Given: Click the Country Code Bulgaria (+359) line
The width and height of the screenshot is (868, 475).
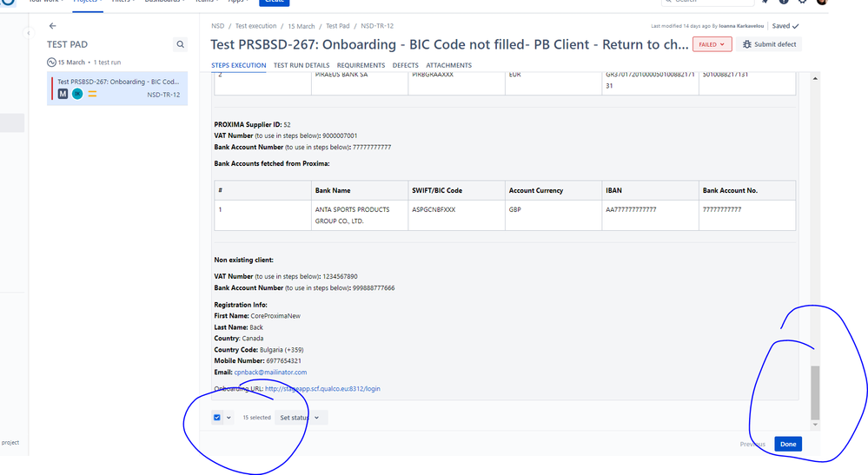Looking at the screenshot, I should 259,350.
